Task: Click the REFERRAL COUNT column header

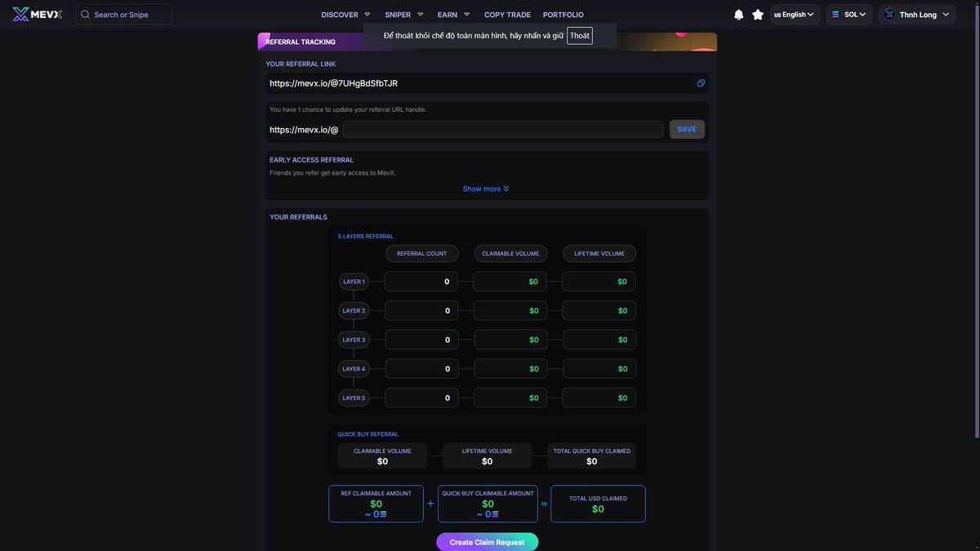Action: point(422,254)
